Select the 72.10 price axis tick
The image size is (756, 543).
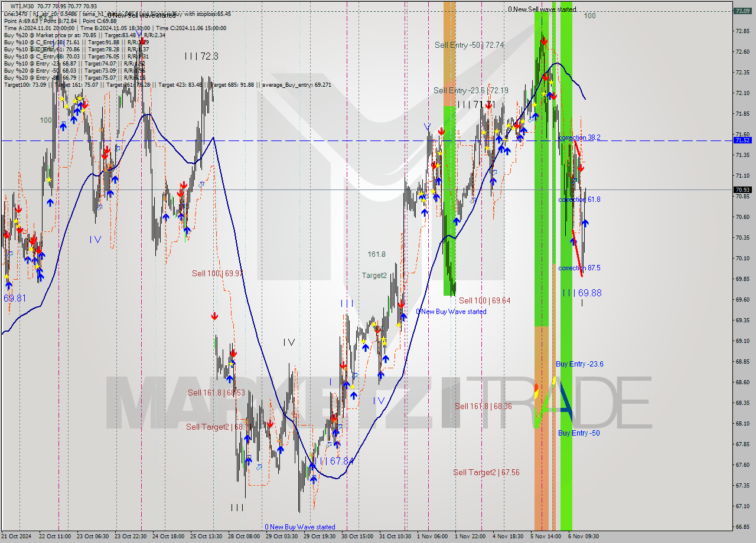point(743,93)
